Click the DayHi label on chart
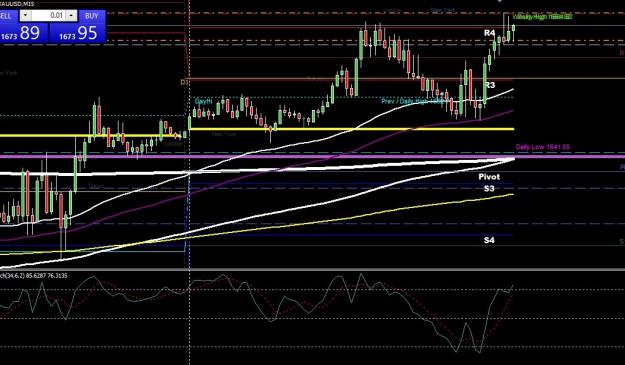Screen dimensions: 625x365 (x=203, y=102)
